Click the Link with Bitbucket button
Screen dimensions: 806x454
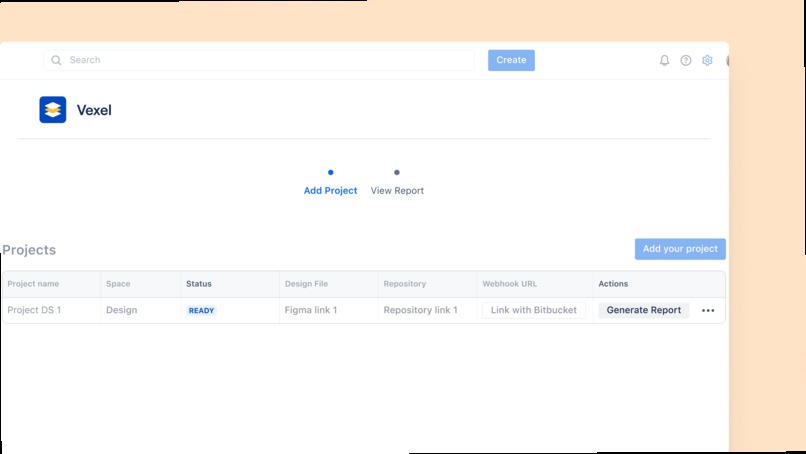(x=534, y=310)
